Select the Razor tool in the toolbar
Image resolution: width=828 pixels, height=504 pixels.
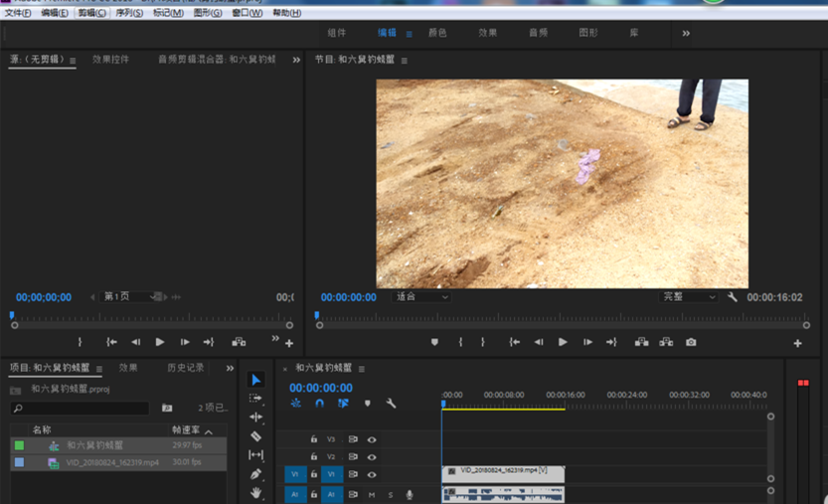255,435
